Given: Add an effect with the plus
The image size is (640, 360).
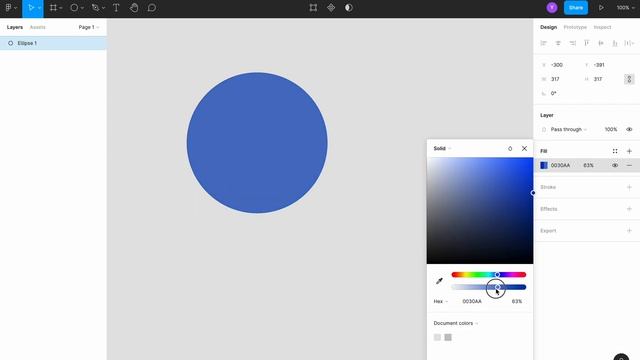Looking at the screenshot, I should coord(629,209).
